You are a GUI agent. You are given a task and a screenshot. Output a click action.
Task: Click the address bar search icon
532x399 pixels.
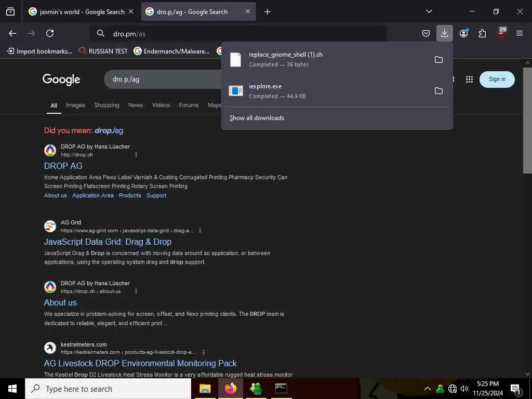point(100,34)
